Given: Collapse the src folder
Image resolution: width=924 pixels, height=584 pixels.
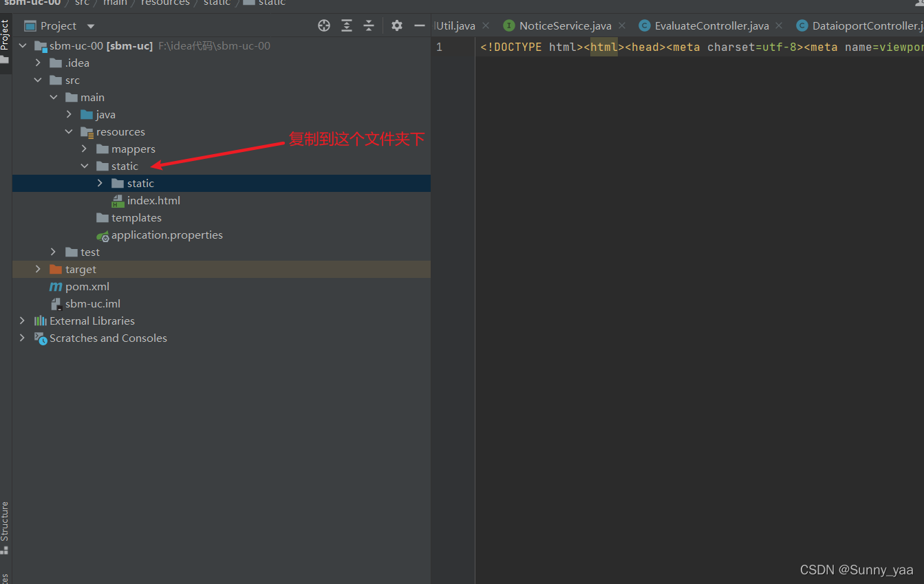Looking at the screenshot, I should pyautogui.click(x=39, y=80).
